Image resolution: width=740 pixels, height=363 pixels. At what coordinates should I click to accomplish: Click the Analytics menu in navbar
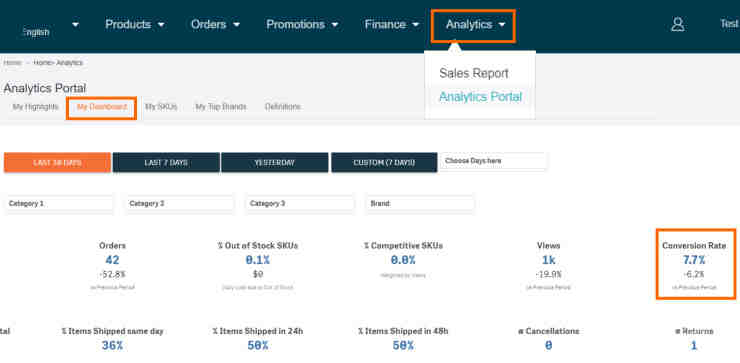coord(473,25)
